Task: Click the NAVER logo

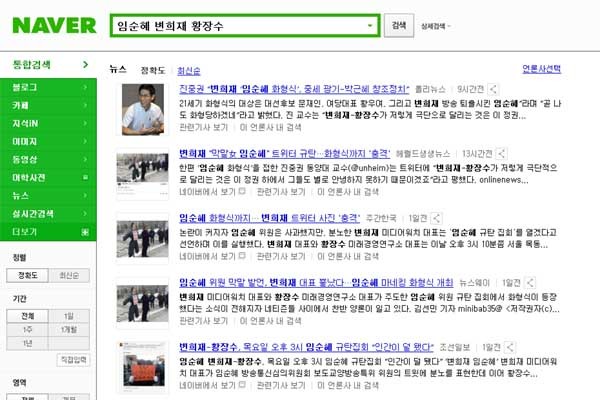Action: coord(54,26)
